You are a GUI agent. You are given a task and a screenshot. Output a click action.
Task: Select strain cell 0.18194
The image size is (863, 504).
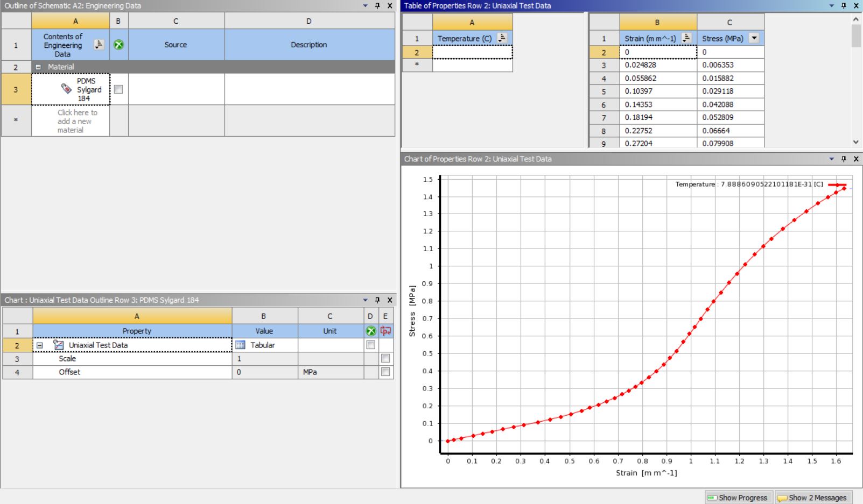click(x=658, y=118)
